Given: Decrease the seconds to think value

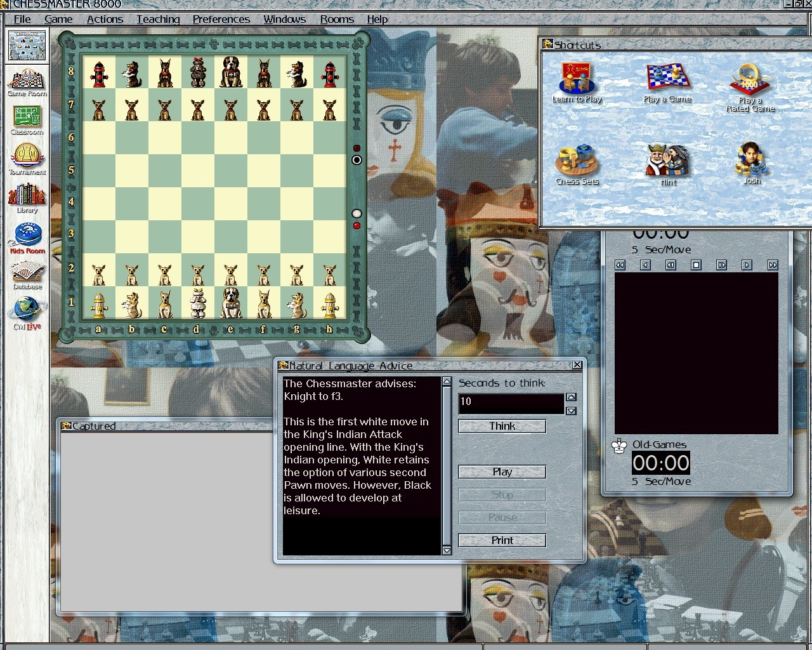Looking at the screenshot, I should 572,411.
